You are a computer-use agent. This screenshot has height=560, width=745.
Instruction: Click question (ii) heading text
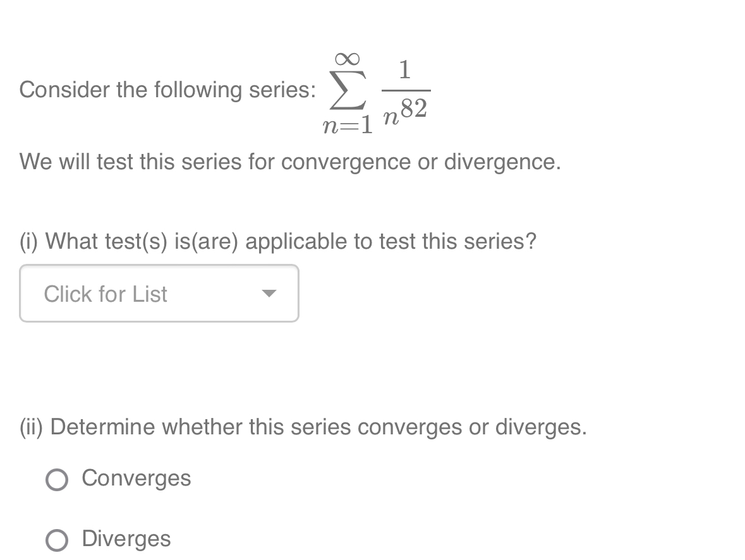[302, 427]
